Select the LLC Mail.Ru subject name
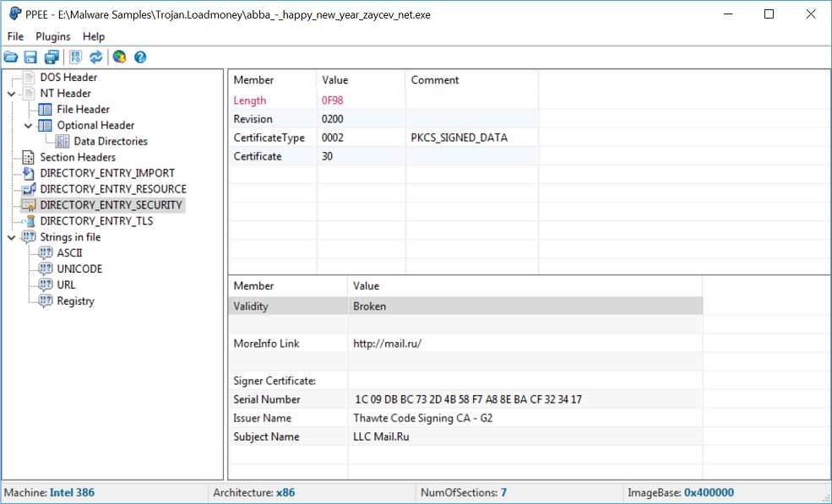This screenshot has height=504, width=832. pyautogui.click(x=381, y=436)
